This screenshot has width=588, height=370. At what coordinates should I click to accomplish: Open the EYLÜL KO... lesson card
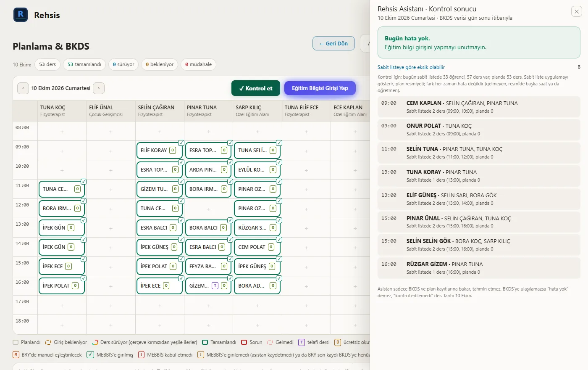tap(257, 170)
